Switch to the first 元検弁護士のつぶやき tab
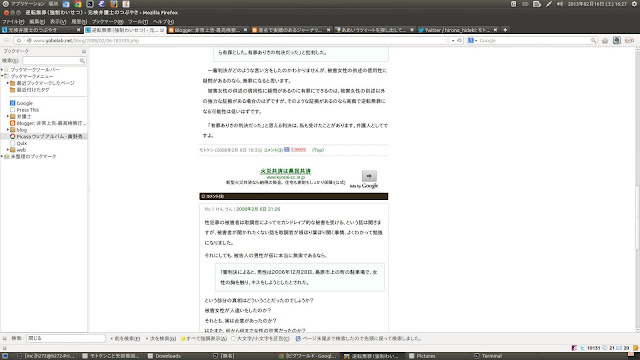This screenshot has width=640, height=360. 41,30
